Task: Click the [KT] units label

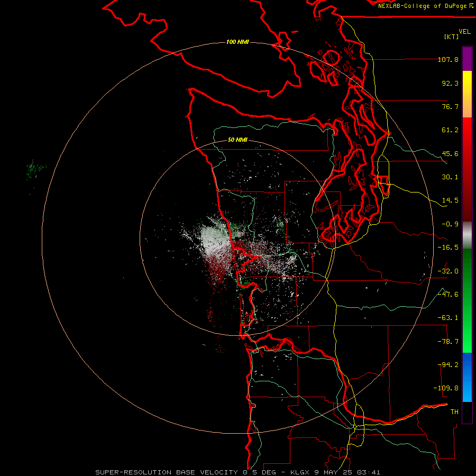Action: (452, 36)
